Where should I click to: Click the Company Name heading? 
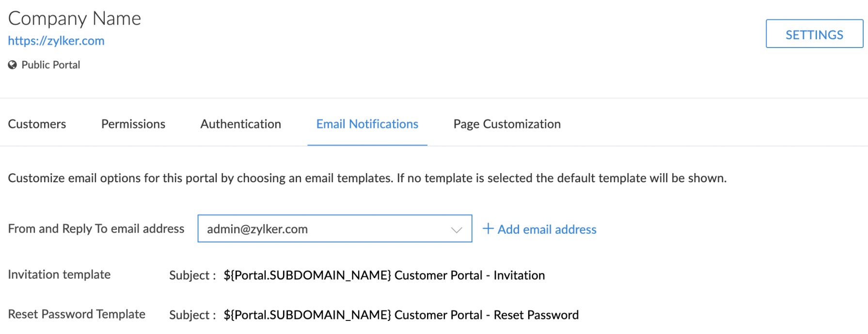click(x=75, y=18)
